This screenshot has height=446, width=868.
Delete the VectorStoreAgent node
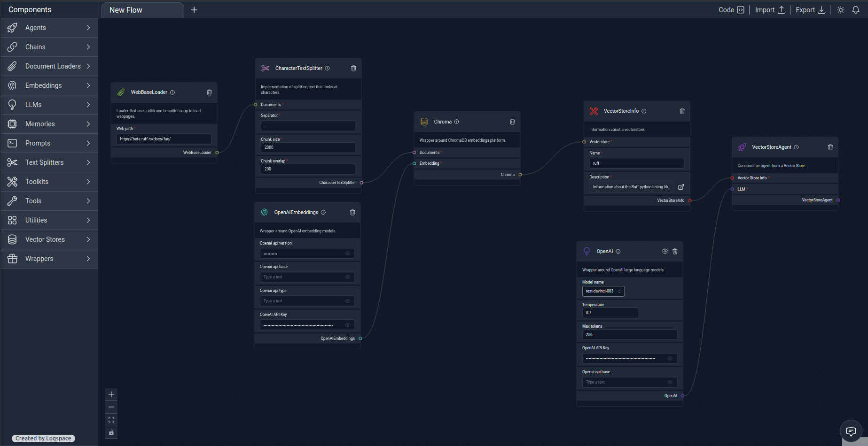click(830, 147)
